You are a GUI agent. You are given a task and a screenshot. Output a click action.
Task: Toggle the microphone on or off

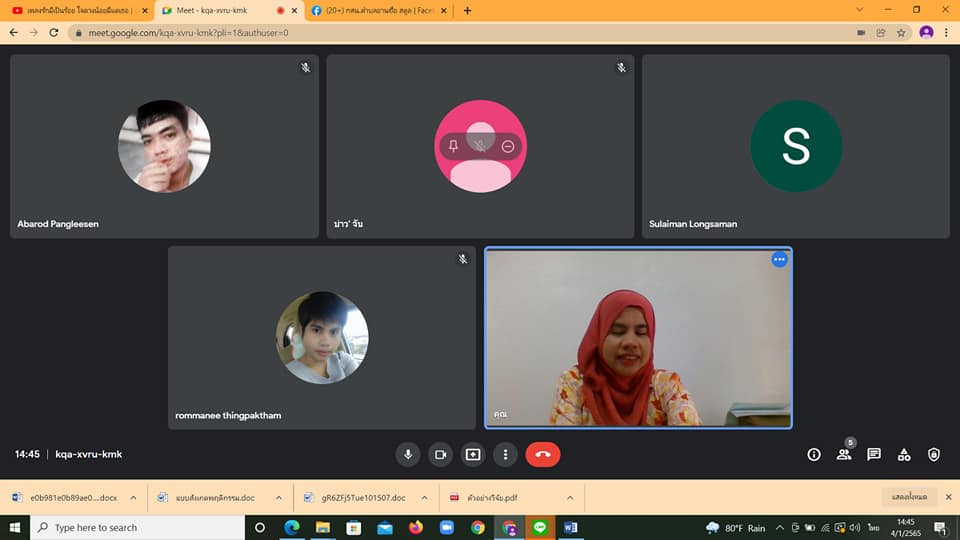click(x=407, y=454)
